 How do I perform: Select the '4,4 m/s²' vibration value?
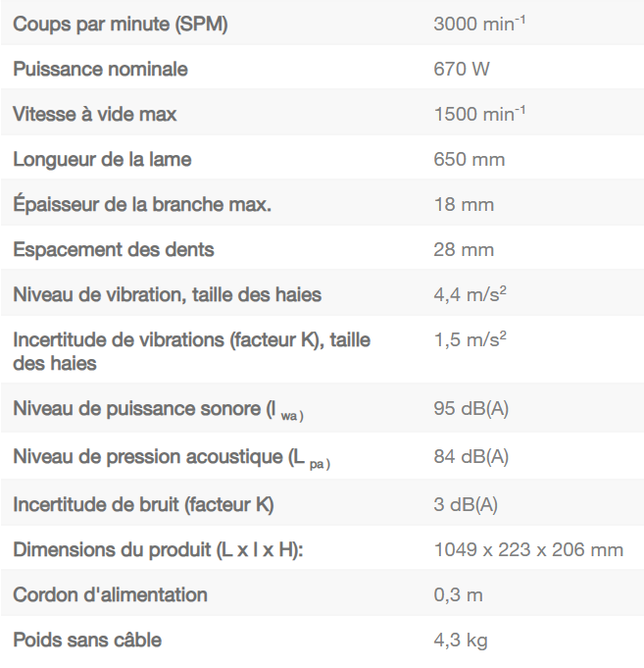coord(471,295)
